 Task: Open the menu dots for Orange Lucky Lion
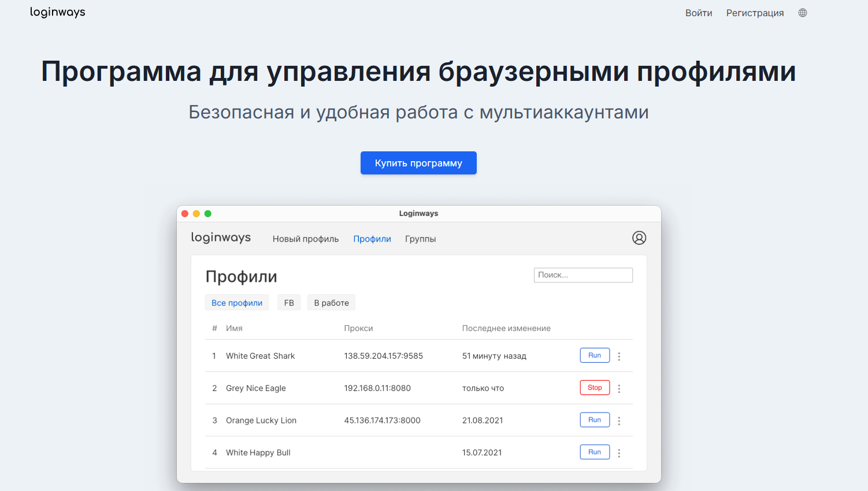point(619,421)
